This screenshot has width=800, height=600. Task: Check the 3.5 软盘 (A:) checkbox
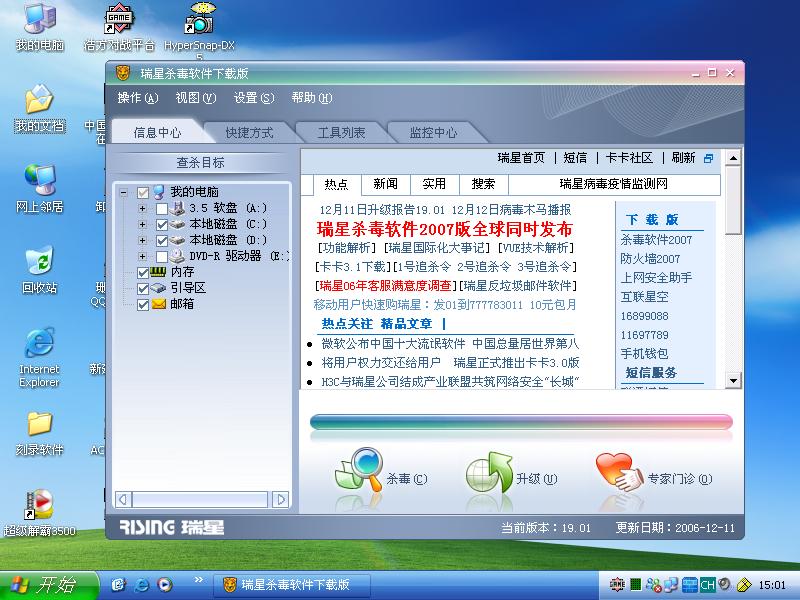coord(162,208)
